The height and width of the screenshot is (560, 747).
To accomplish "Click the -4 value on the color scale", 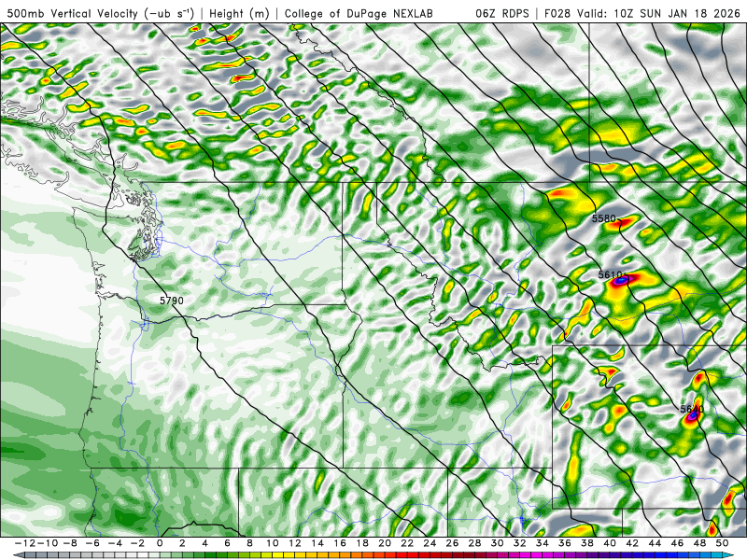I will pos(115,543).
